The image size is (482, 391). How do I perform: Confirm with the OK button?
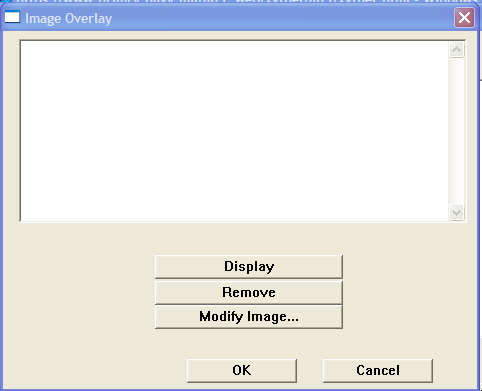(x=242, y=370)
